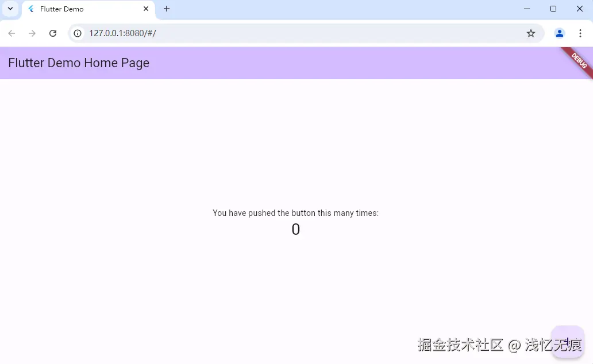This screenshot has width=593, height=364.
Task: Open the Chrome profile avatar
Action: 559,33
